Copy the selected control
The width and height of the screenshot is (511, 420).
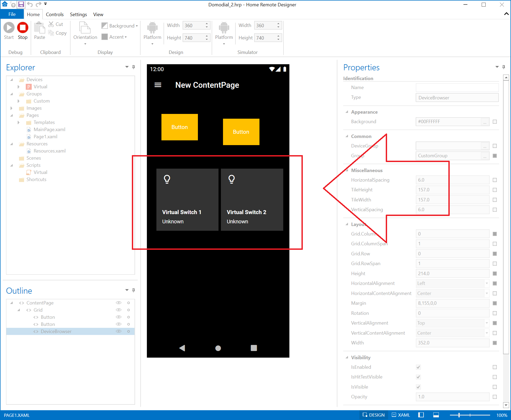pos(57,33)
